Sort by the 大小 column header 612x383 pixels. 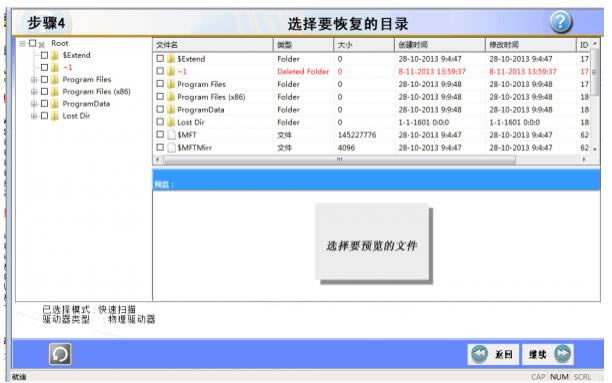pos(364,45)
